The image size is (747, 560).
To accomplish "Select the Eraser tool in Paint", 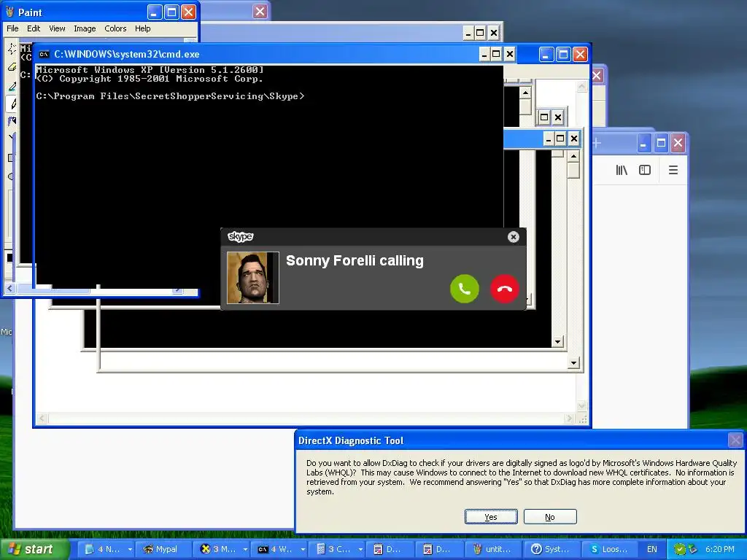I will pyautogui.click(x=12, y=67).
